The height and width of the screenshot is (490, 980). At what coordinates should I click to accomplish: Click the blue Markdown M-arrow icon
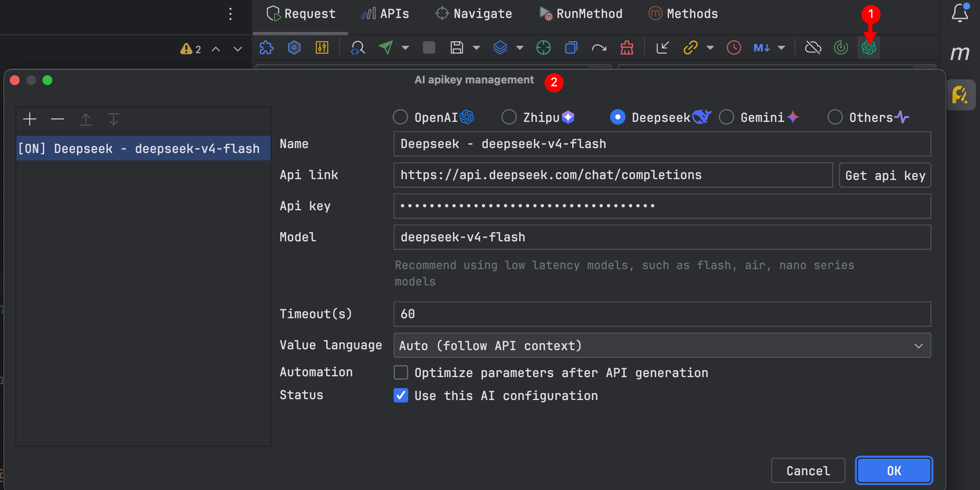762,48
